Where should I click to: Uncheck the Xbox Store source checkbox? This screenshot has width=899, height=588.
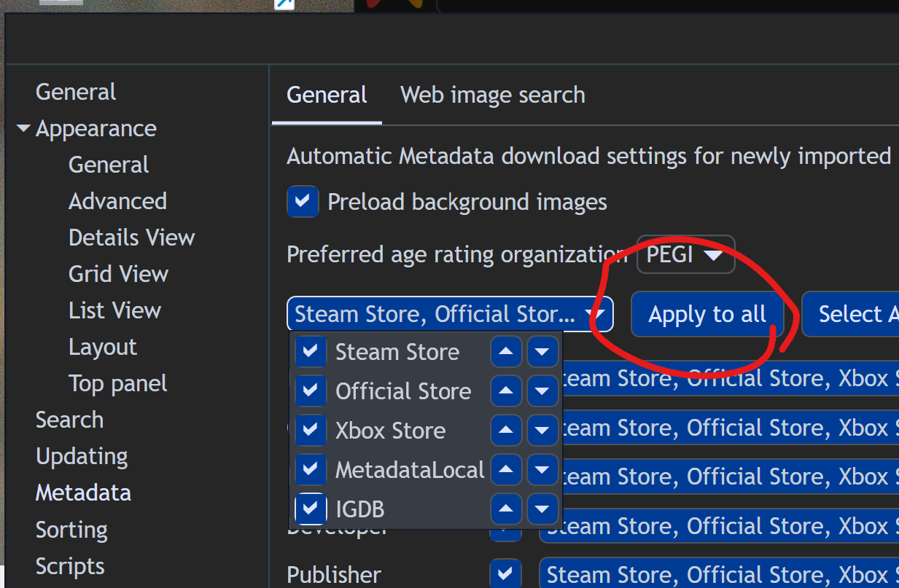311,431
